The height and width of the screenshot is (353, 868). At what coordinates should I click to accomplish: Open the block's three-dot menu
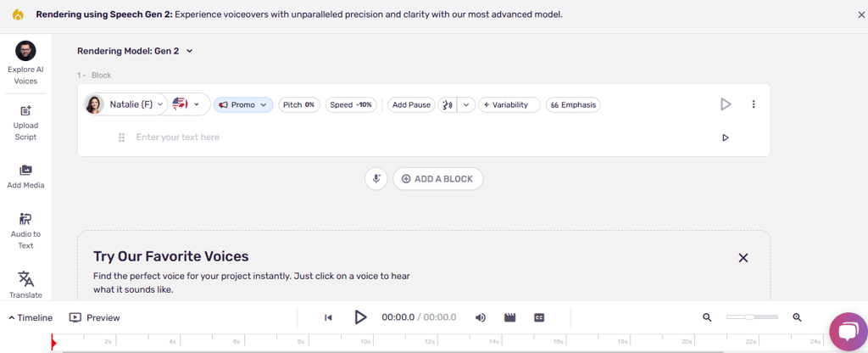click(754, 104)
